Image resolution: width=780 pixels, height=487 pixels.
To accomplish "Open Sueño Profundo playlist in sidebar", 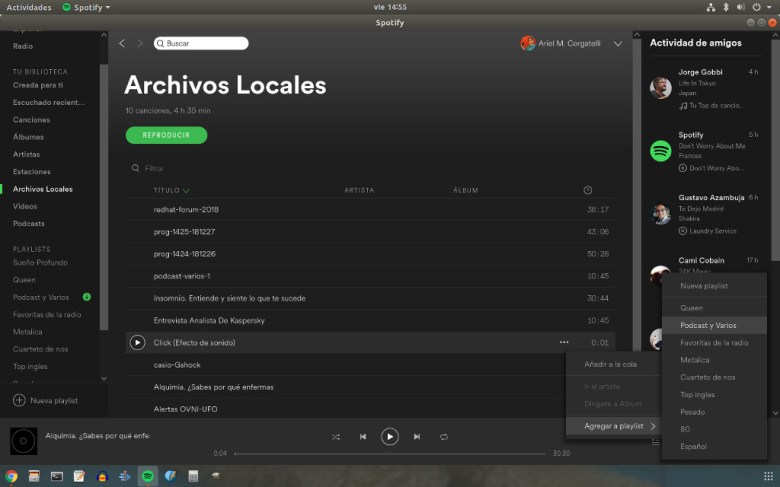I will pyautogui.click(x=40, y=262).
